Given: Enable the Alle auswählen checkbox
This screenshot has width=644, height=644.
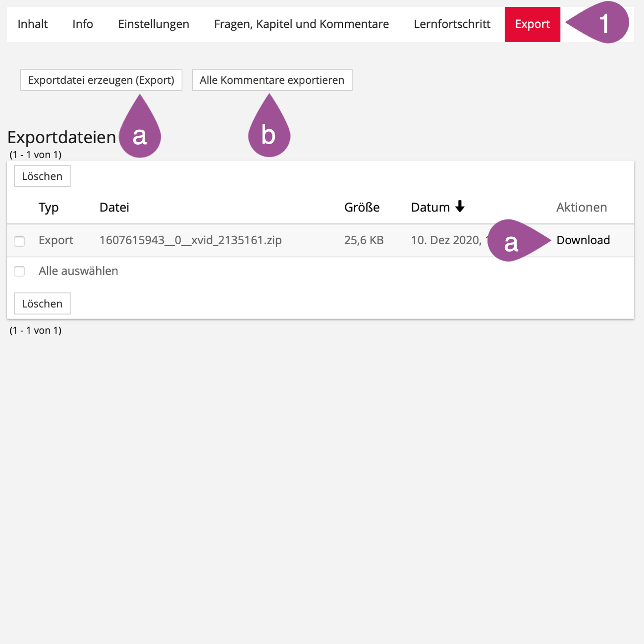Looking at the screenshot, I should (19, 271).
